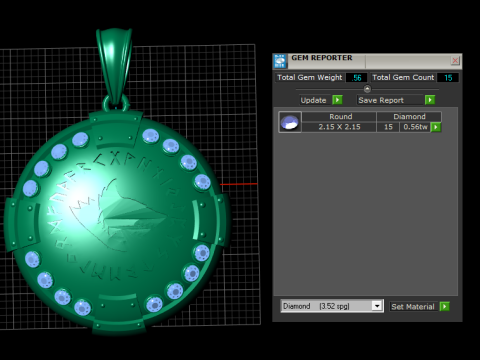
Task: Click the Update button label
Action: pyautogui.click(x=313, y=100)
